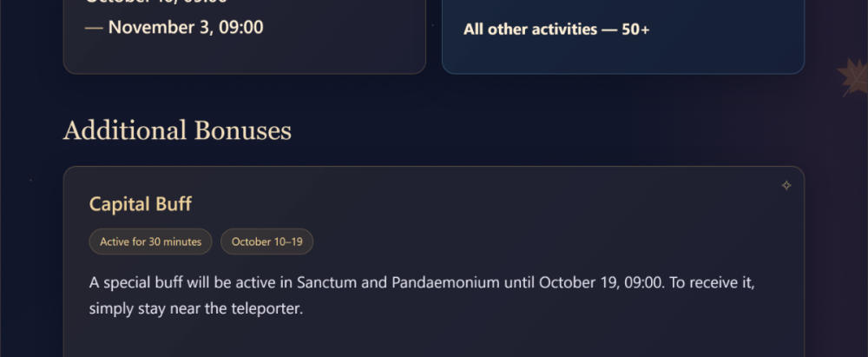Click empty area of blue activities card
868x357 pixels.
tap(622, 56)
